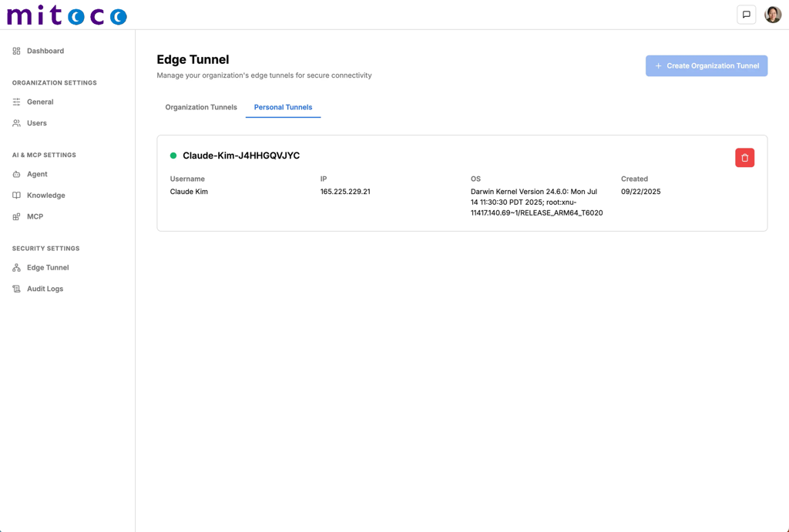This screenshot has width=789, height=532.
Task: Delete the Claude-Kim-J4HHGQVJYC tunnel
Action: point(745,157)
